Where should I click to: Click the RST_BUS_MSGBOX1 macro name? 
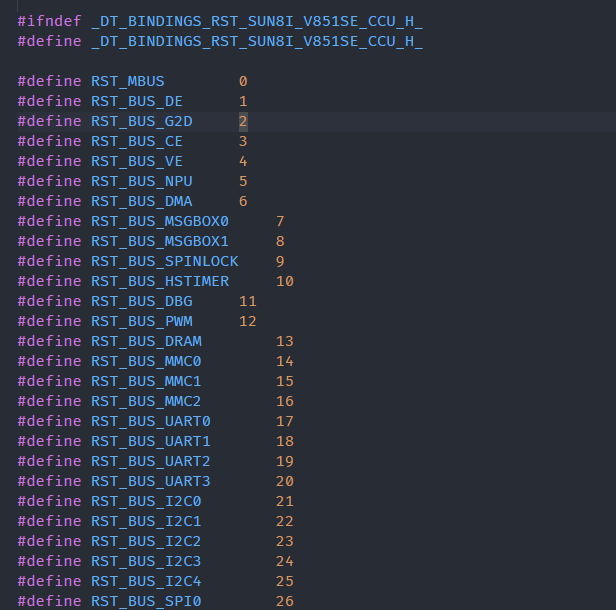click(x=160, y=242)
